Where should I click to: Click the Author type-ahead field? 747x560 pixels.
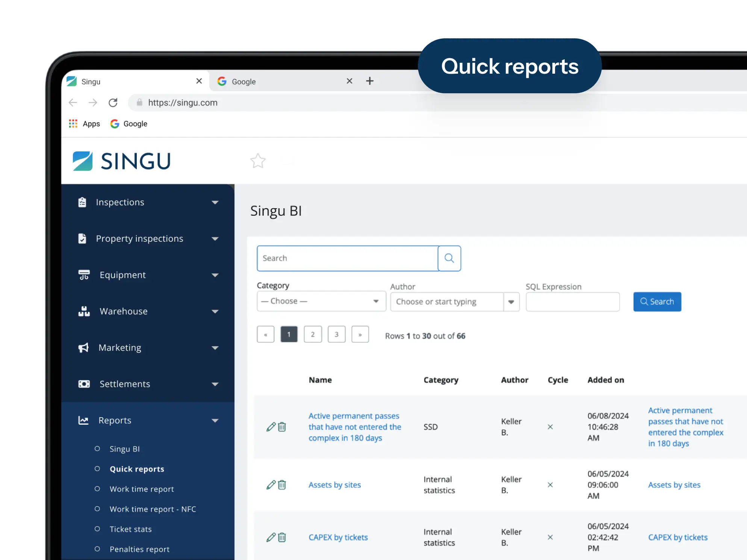point(447,302)
